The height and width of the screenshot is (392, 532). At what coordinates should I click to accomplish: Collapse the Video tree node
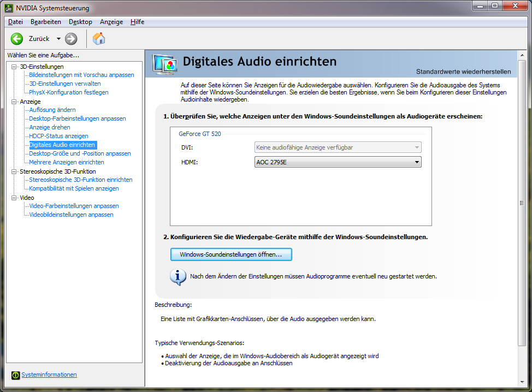pos(14,198)
